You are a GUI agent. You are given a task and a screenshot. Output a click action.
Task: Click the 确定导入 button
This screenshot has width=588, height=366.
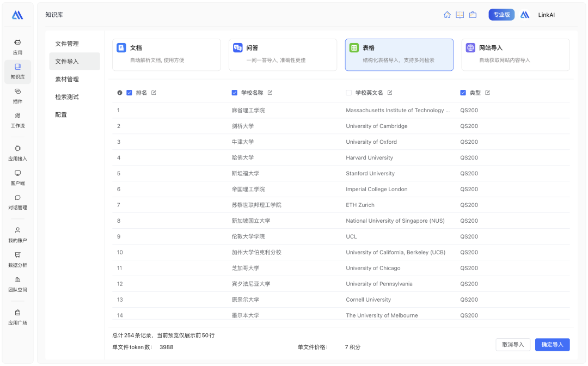pos(553,344)
